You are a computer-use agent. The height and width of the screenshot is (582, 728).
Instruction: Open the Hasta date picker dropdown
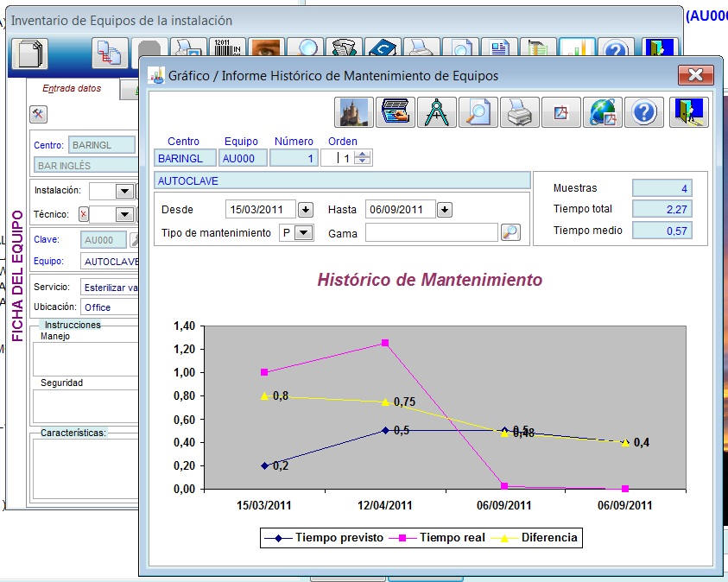445,210
